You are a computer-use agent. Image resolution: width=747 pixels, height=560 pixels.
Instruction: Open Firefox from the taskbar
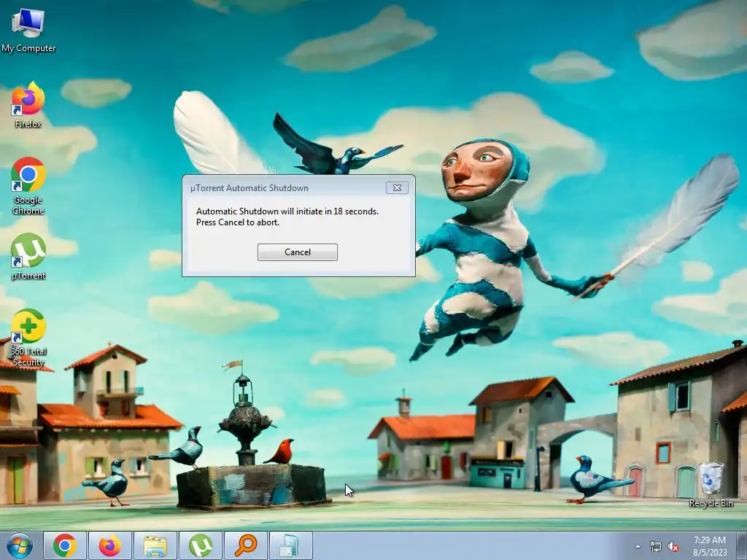point(110,545)
